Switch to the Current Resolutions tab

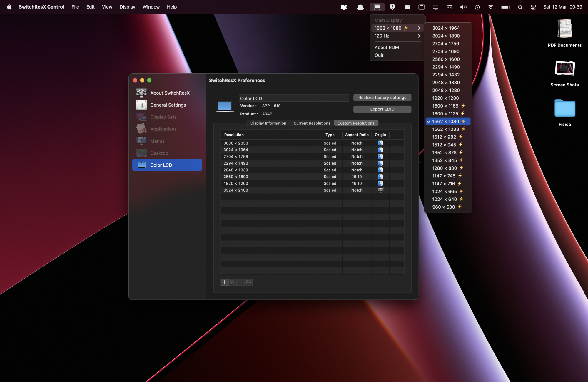[312, 123]
